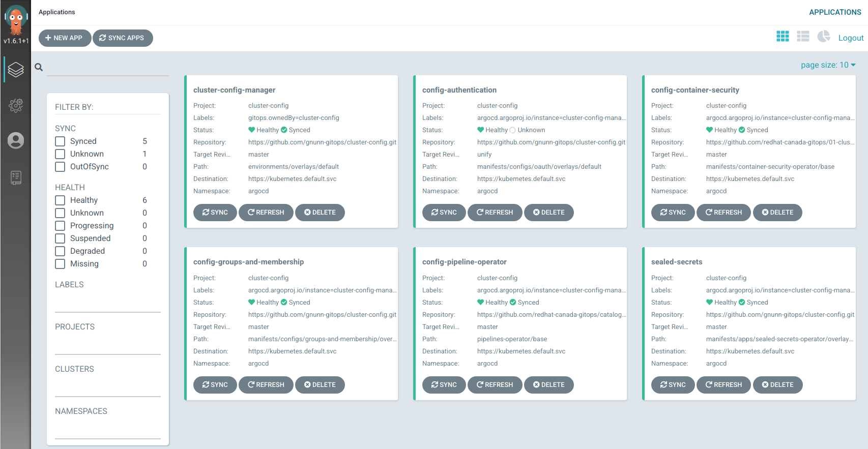The height and width of the screenshot is (449, 868).
Task: Check the Degraded health filter
Action: point(60,251)
